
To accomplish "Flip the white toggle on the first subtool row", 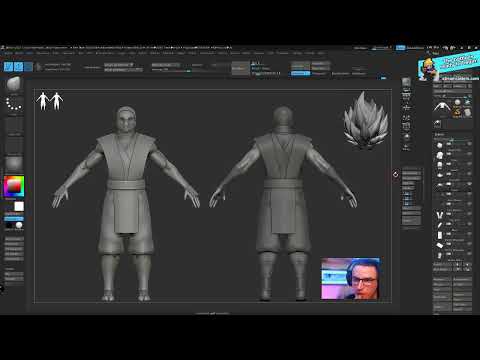I will 449,144.
